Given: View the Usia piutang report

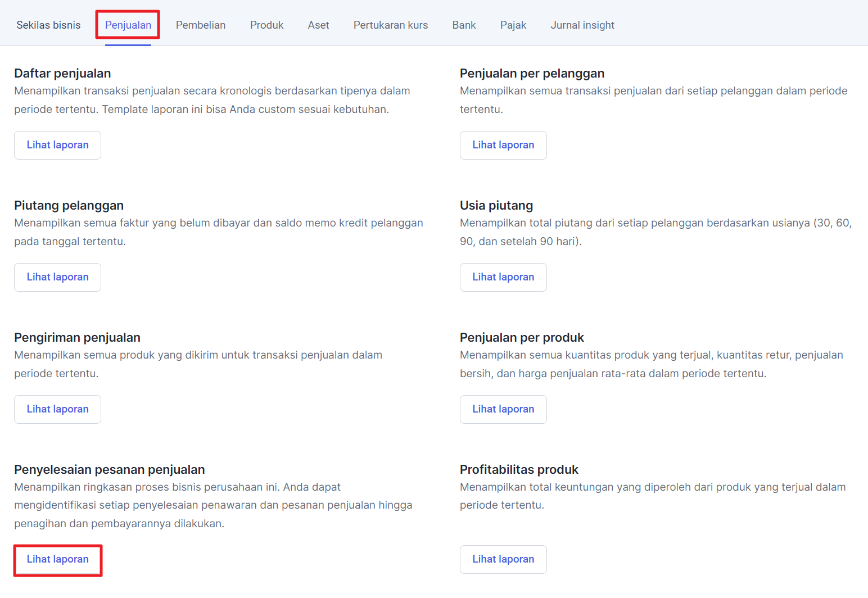Looking at the screenshot, I should click(x=503, y=277).
